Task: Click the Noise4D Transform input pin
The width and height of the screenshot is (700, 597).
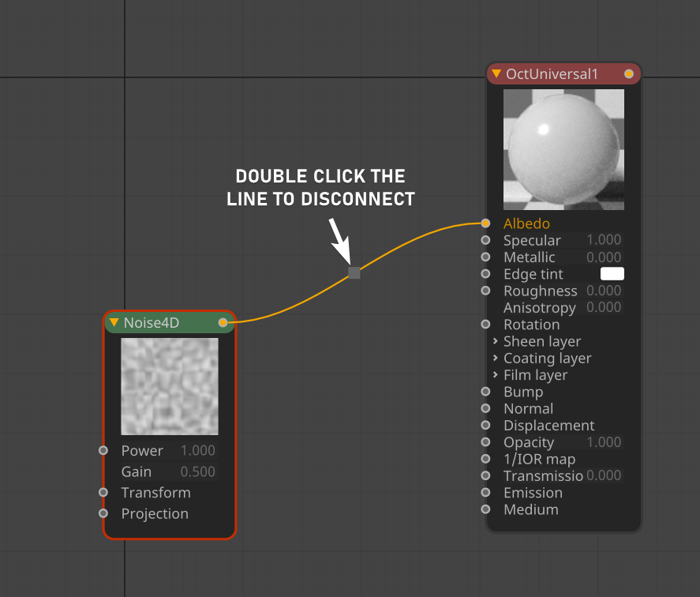Action: pos(103,492)
